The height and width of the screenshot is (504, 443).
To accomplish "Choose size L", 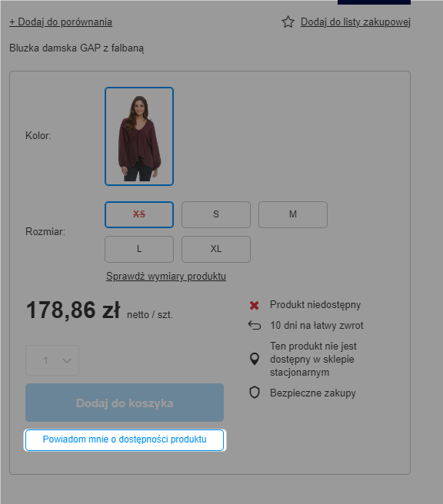I will pos(139,250).
